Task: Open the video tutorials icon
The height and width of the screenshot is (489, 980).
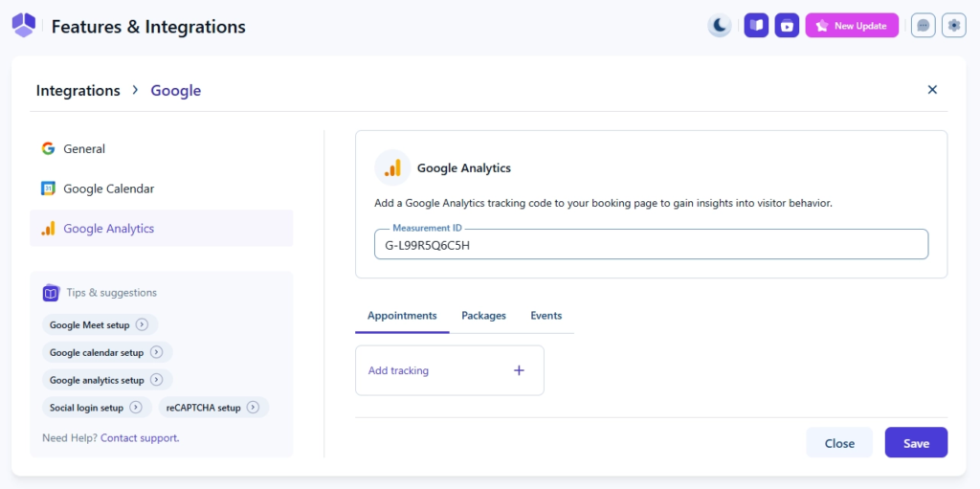Action: coord(787,26)
